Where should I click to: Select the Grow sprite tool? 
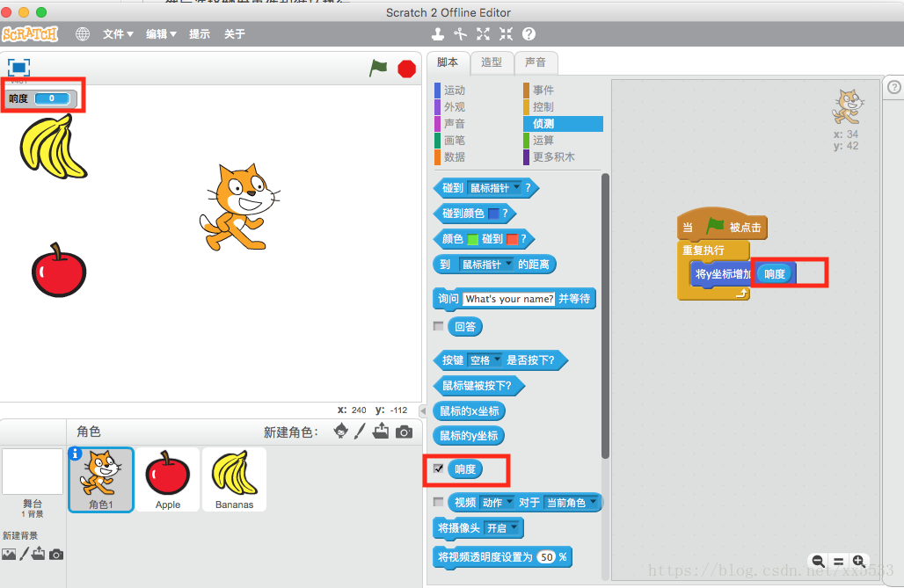pos(483,34)
